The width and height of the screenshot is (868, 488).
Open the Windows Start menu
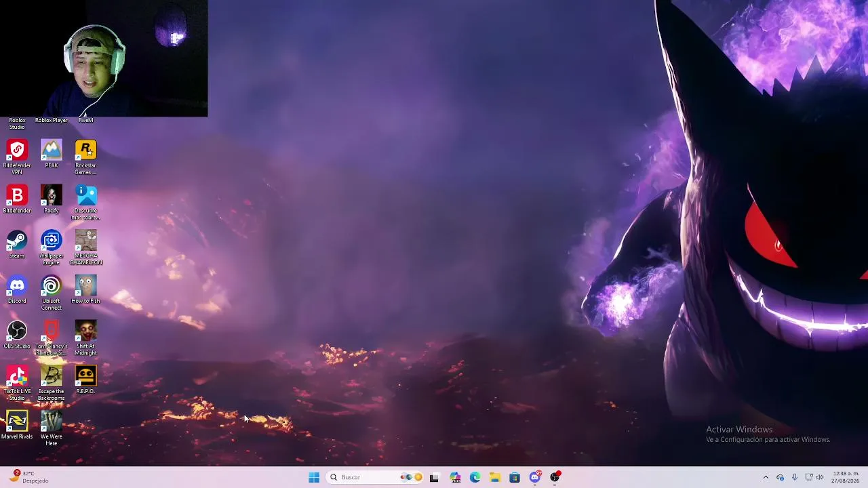point(314,477)
